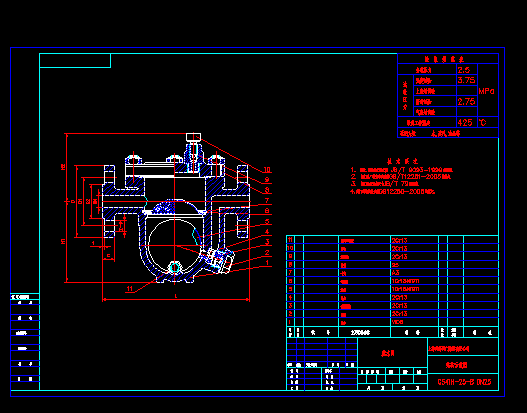Click the 1Cr18Ni9Ti material in parts list row 5
This screenshot has width=527, height=413.
pos(405,289)
